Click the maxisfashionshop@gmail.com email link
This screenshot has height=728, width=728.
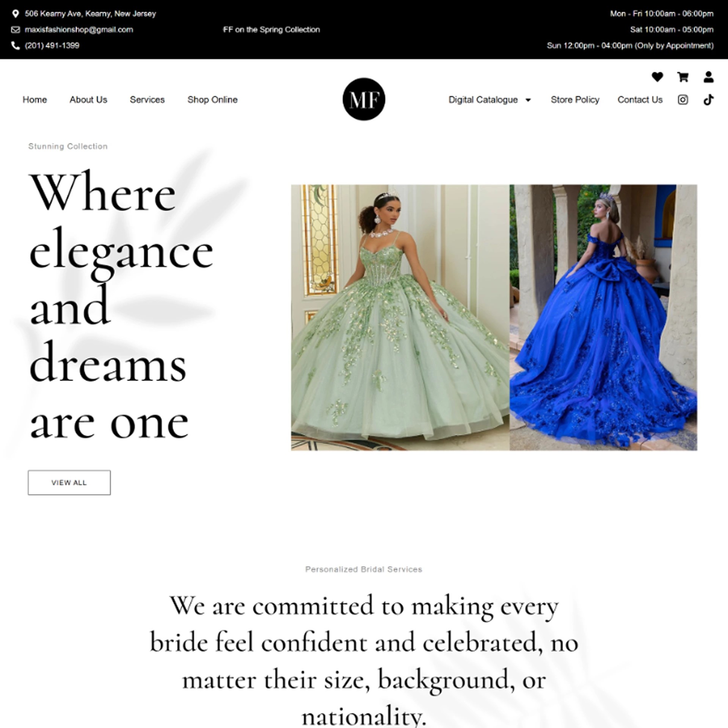[79, 30]
